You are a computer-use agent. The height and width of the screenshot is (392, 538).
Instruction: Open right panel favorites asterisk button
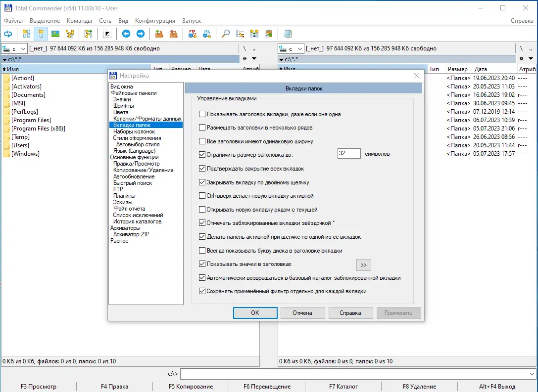tap(521, 59)
